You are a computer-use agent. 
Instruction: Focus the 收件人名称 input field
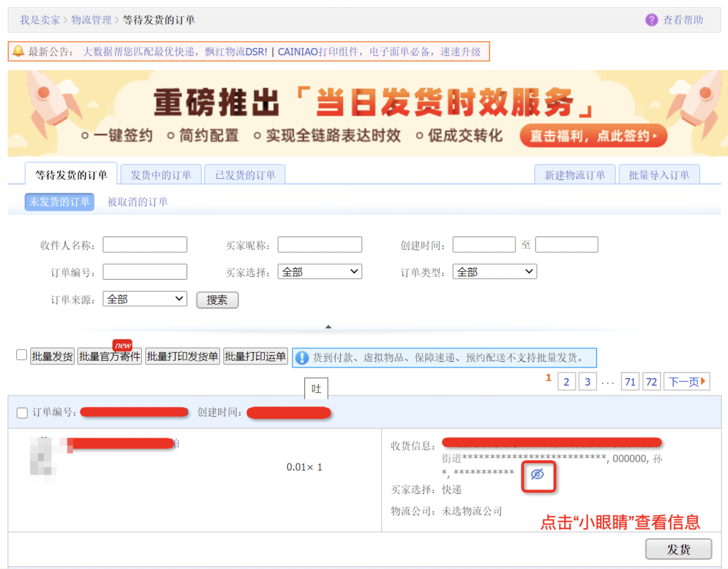[x=145, y=244]
